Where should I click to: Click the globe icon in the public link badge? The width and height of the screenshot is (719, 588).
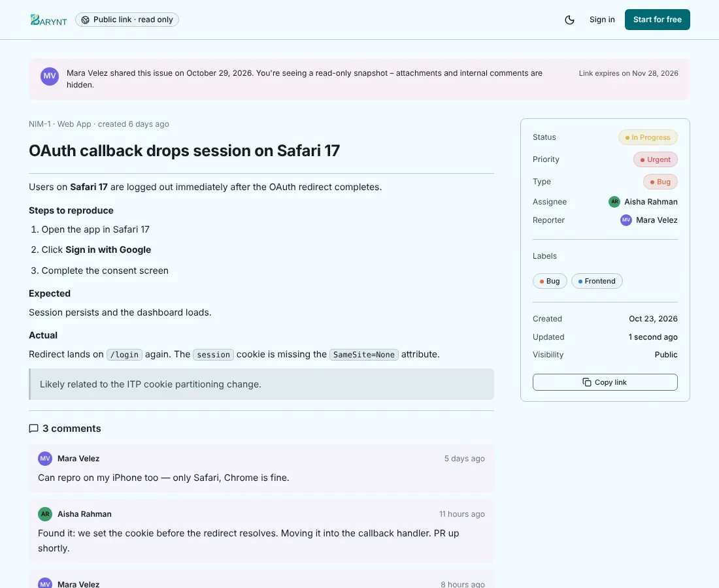[x=85, y=20]
